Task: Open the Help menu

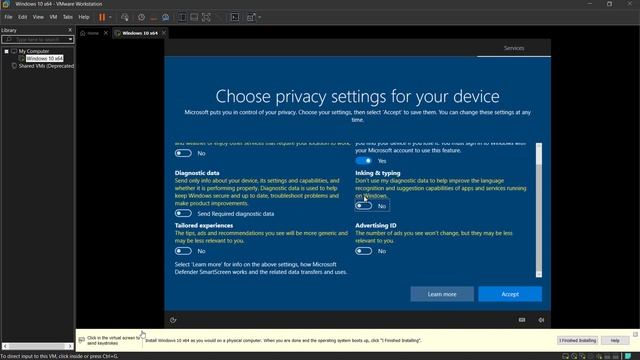Action: [84, 17]
